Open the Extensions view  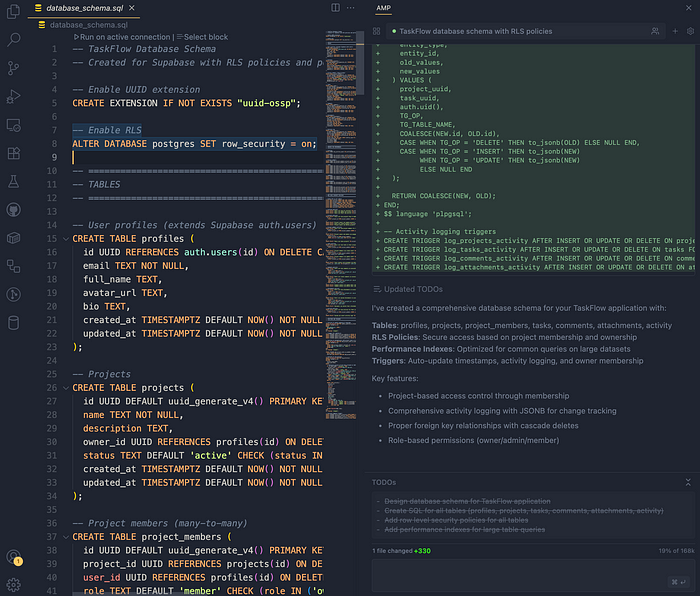[13, 154]
